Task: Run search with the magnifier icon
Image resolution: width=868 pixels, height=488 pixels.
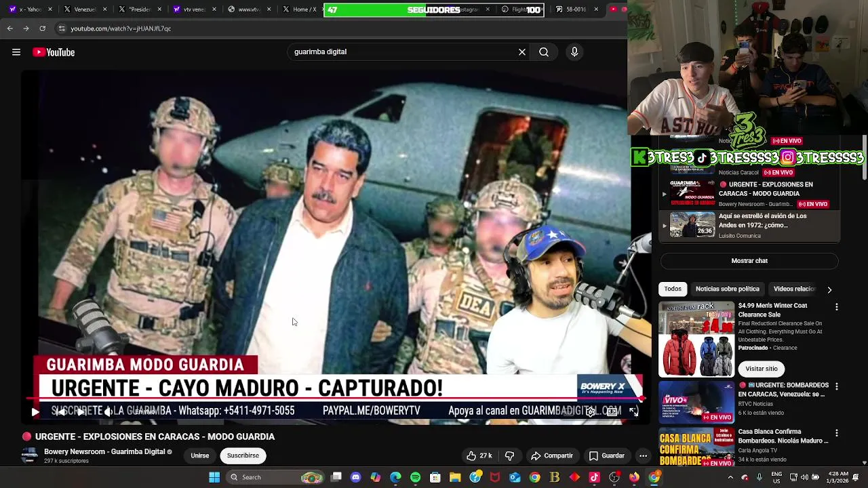Action: pos(544,52)
